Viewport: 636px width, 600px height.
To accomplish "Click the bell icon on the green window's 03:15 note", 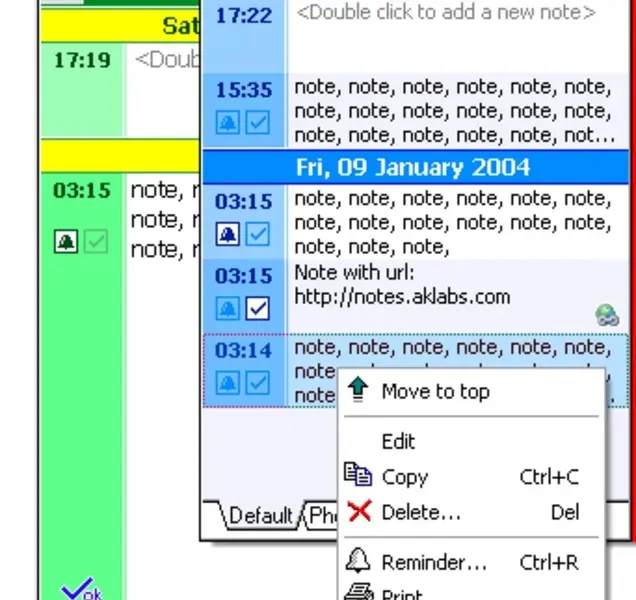I will pos(66,242).
